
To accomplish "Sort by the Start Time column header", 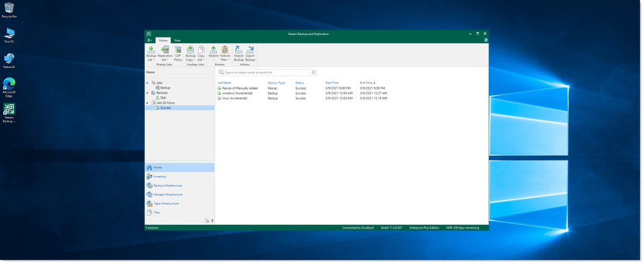I will (x=332, y=83).
